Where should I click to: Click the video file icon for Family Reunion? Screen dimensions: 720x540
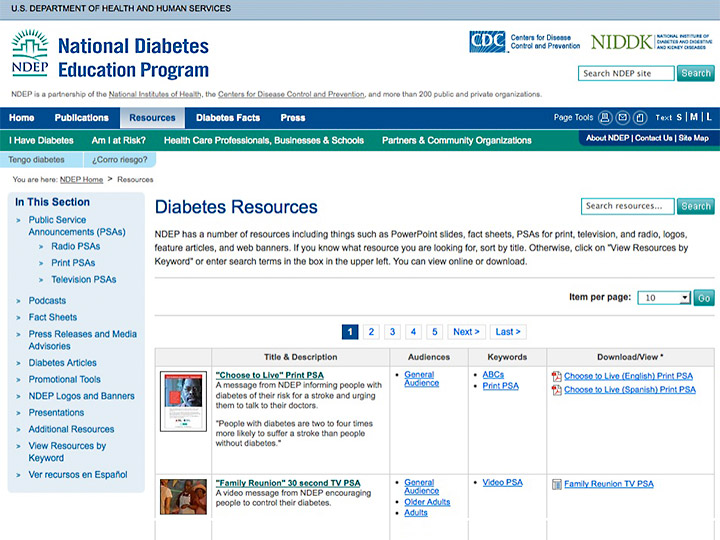pos(557,484)
